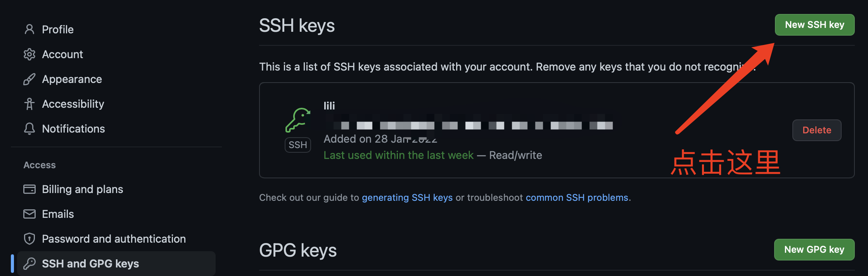The image size is (868, 276).
Task: Click the lili SSH key title
Action: (x=329, y=106)
